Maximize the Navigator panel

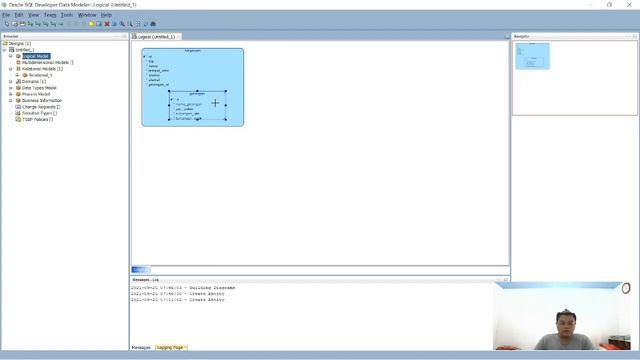point(635,36)
